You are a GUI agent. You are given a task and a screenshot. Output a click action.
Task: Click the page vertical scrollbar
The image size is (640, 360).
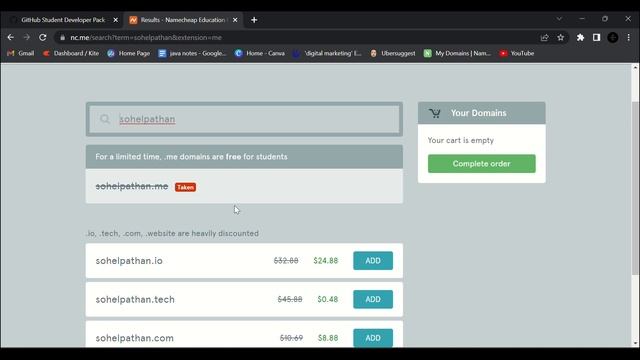point(635,188)
